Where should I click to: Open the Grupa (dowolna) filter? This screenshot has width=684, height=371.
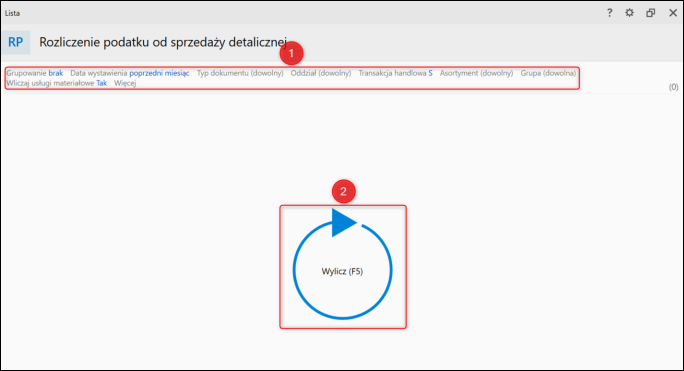click(x=548, y=73)
